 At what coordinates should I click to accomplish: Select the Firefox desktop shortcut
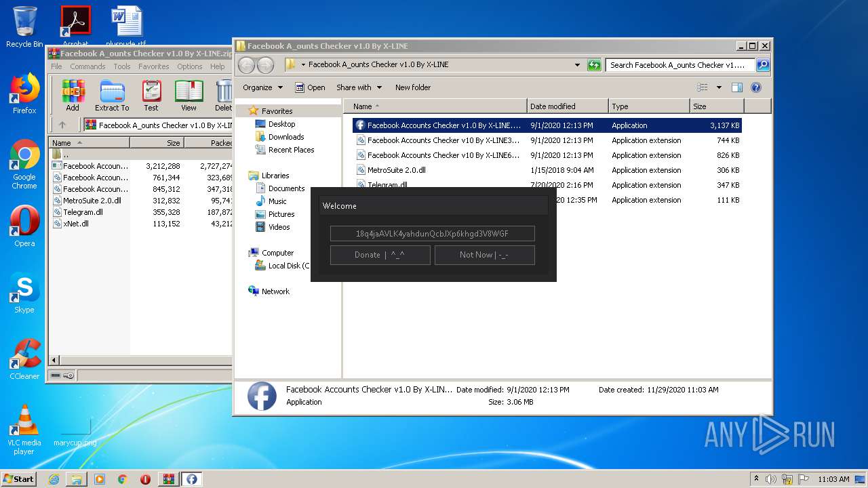tap(24, 94)
